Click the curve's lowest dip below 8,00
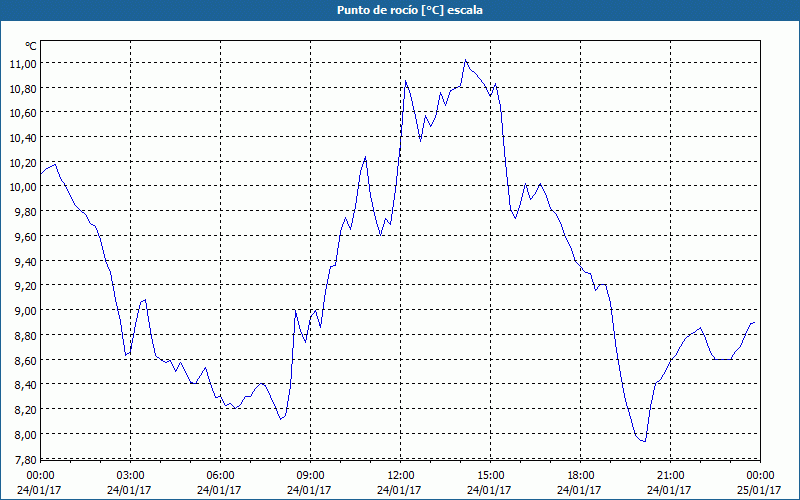Image resolution: width=800 pixels, height=500 pixels. pos(645,441)
